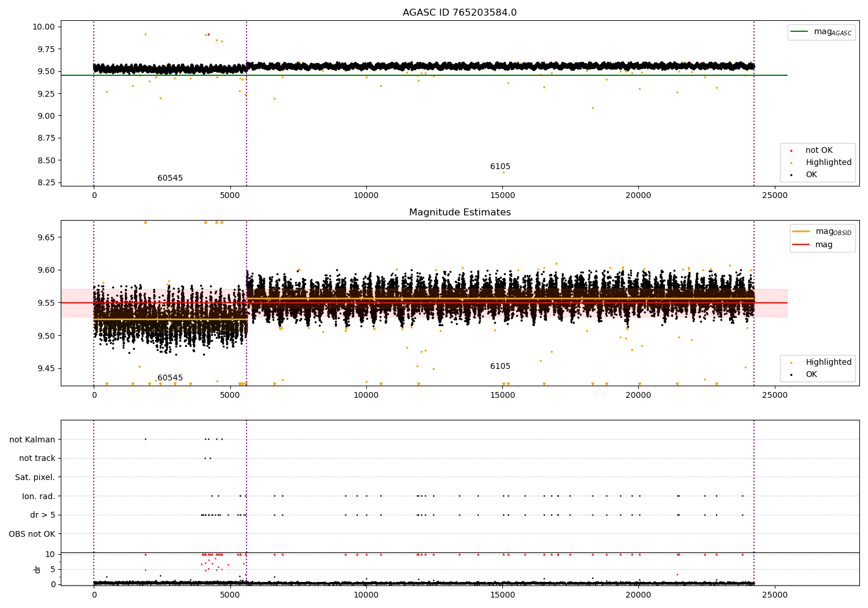Click the 60545 annotation in the top plot

170,178
